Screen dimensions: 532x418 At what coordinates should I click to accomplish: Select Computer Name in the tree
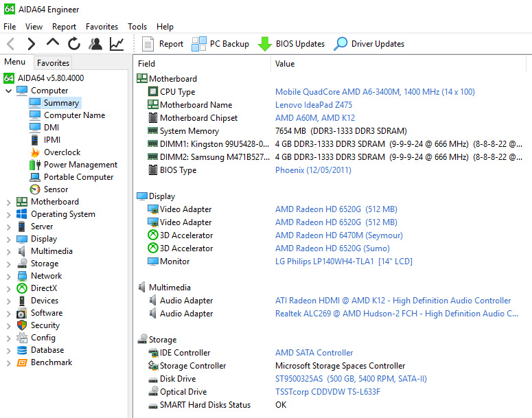[67, 115]
